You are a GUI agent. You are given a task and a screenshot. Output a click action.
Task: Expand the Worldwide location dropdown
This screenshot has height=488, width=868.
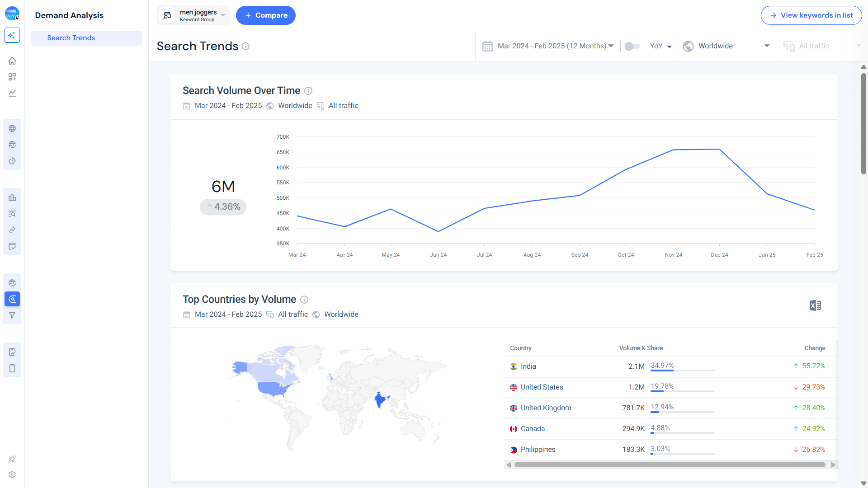pyautogui.click(x=726, y=46)
